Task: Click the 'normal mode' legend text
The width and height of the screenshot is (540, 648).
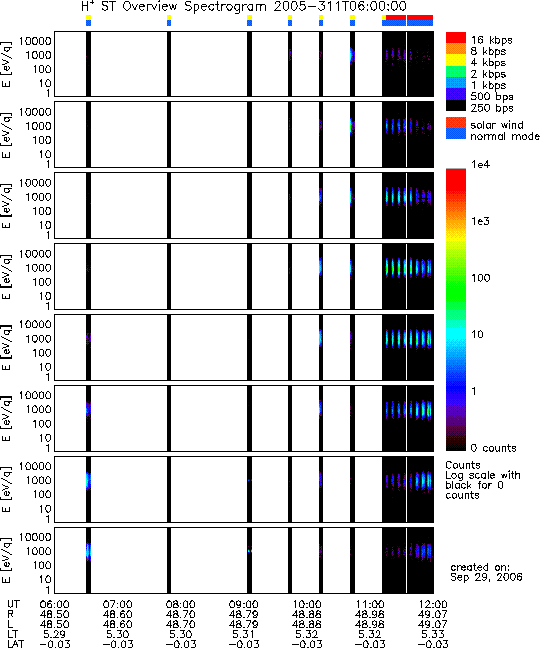Action: pos(505,136)
